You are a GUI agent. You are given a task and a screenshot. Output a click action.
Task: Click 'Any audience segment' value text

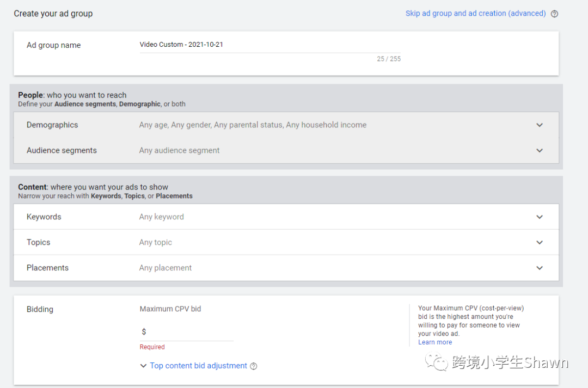[179, 151]
